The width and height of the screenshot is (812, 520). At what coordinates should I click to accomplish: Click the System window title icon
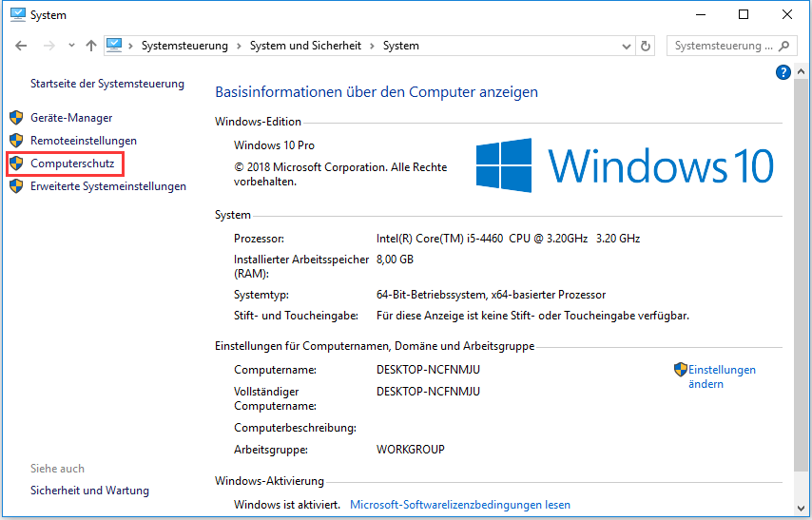pos(18,14)
